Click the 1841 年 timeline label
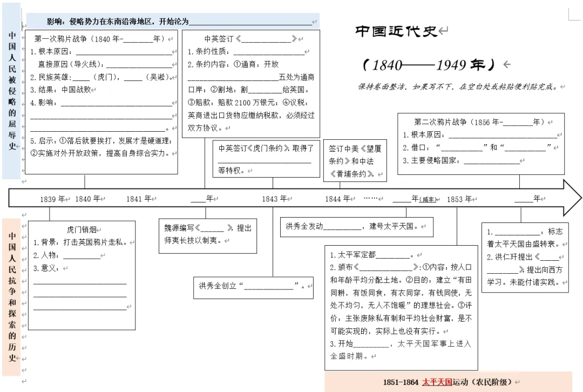 click(139, 199)
